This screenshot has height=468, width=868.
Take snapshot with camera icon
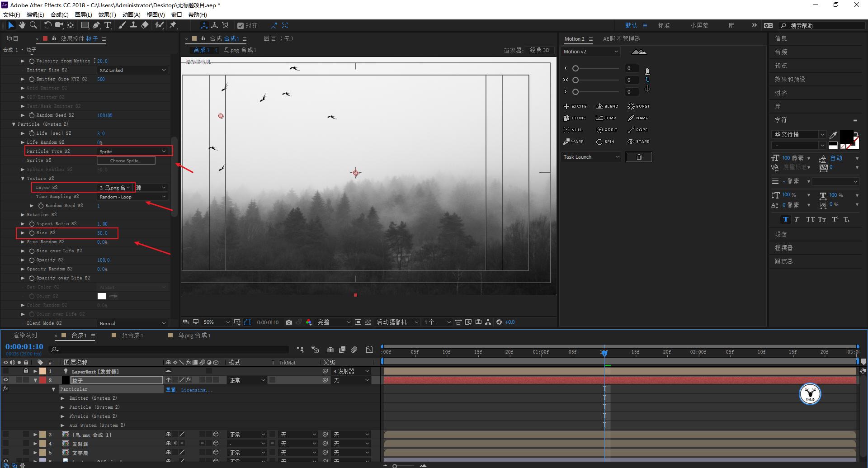coord(288,322)
